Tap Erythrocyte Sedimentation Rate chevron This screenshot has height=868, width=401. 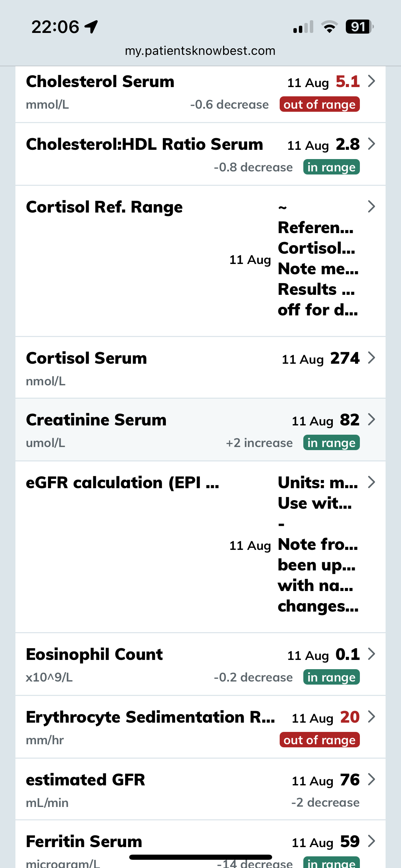[371, 716]
